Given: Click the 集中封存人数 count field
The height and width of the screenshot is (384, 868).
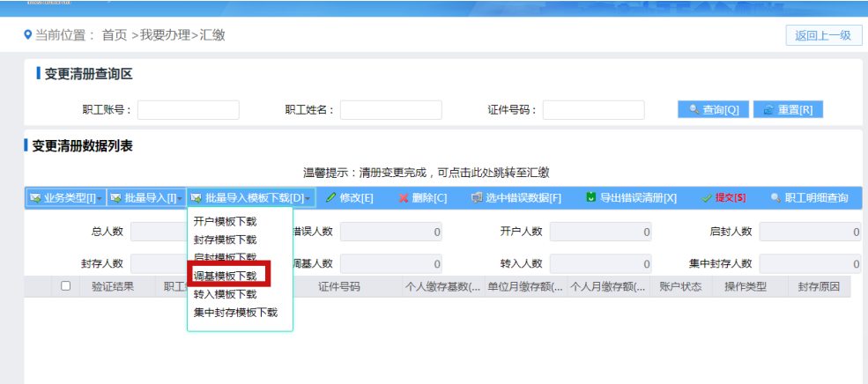Looking at the screenshot, I should [810, 264].
